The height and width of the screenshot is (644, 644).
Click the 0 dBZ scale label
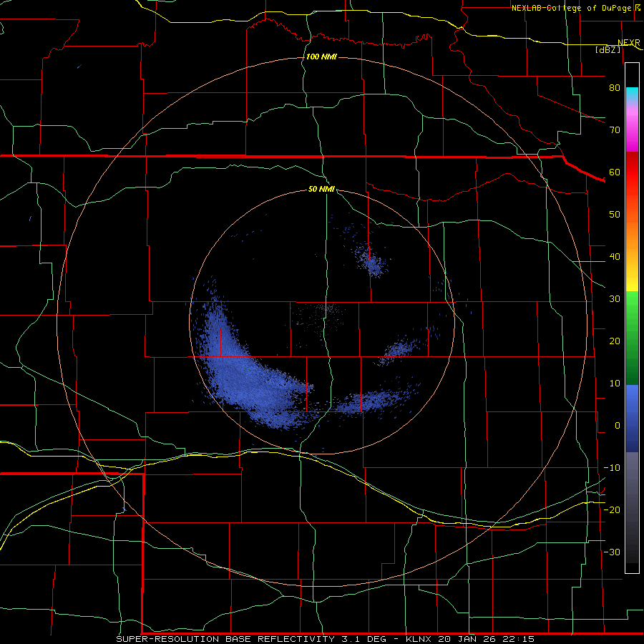(618, 426)
